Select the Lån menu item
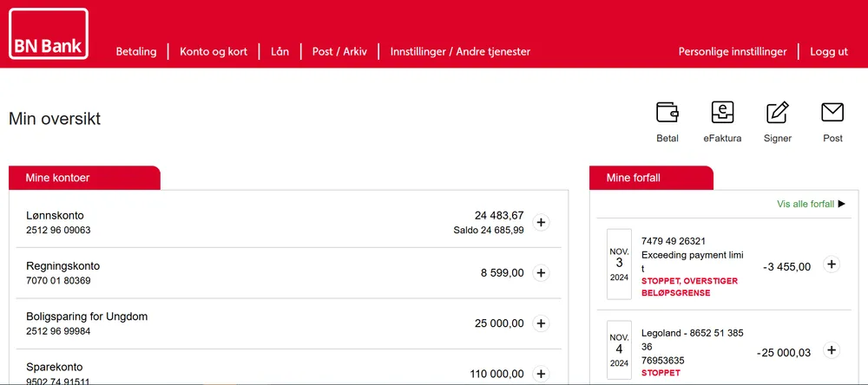The height and width of the screenshot is (385, 868). click(280, 51)
